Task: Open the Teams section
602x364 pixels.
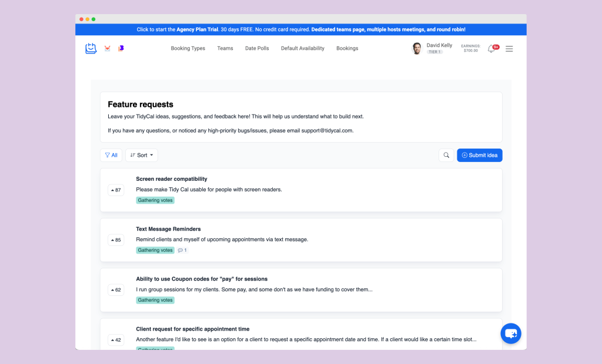Action: point(225,48)
